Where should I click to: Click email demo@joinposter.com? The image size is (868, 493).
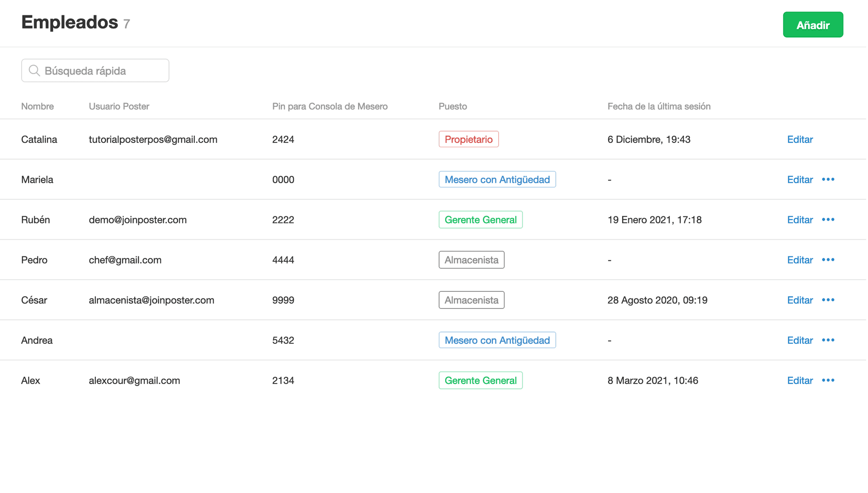(137, 220)
